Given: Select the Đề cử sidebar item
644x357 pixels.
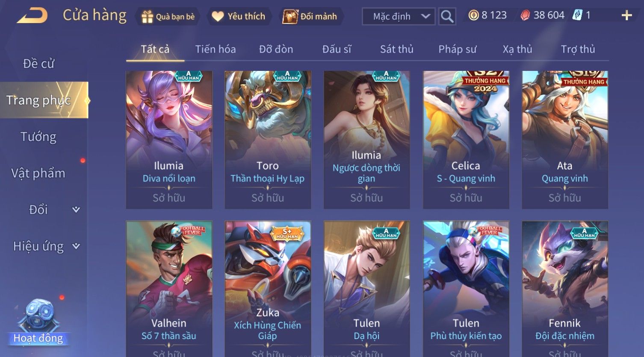Looking at the screenshot, I should [x=38, y=64].
